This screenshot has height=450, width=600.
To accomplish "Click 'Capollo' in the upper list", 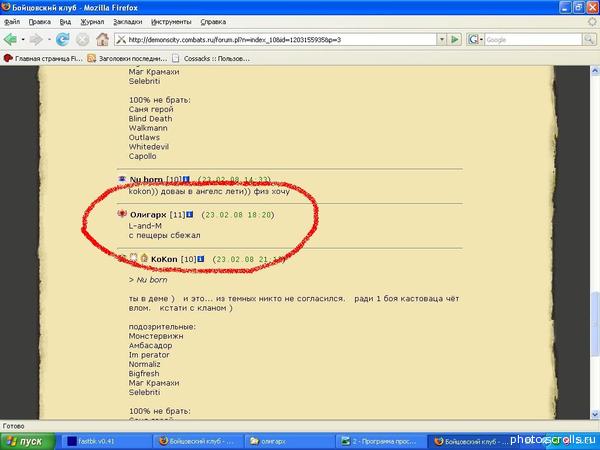I will (142, 156).
